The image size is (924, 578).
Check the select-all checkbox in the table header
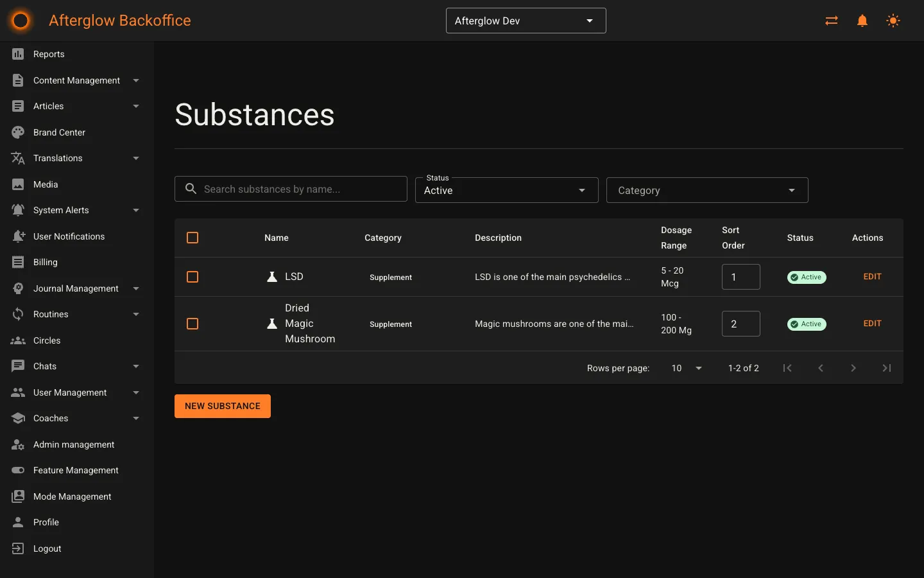[x=193, y=238]
